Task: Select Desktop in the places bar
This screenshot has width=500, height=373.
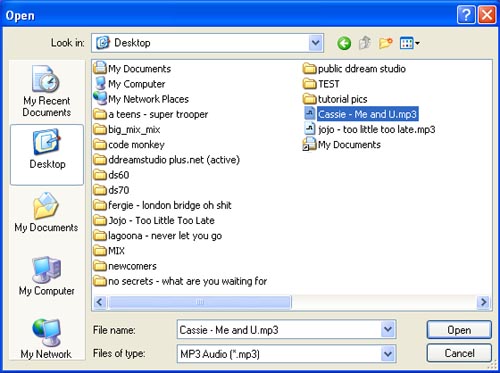Action: (47, 155)
